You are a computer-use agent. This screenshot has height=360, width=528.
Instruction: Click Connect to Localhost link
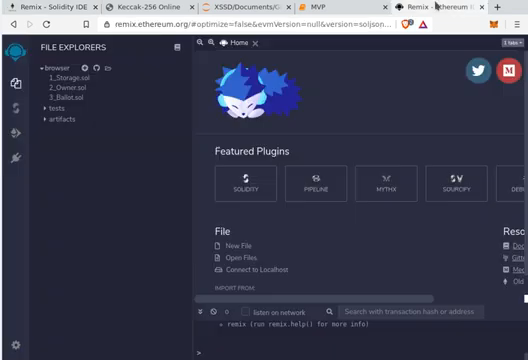tap(257, 269)
